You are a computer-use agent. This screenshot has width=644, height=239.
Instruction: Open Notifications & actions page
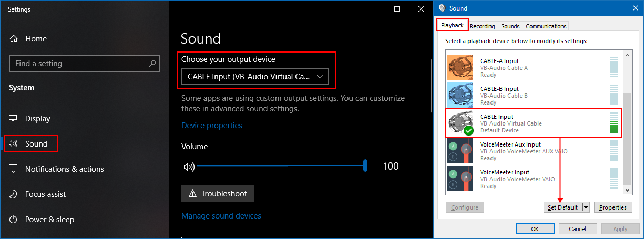click(84, 169)
